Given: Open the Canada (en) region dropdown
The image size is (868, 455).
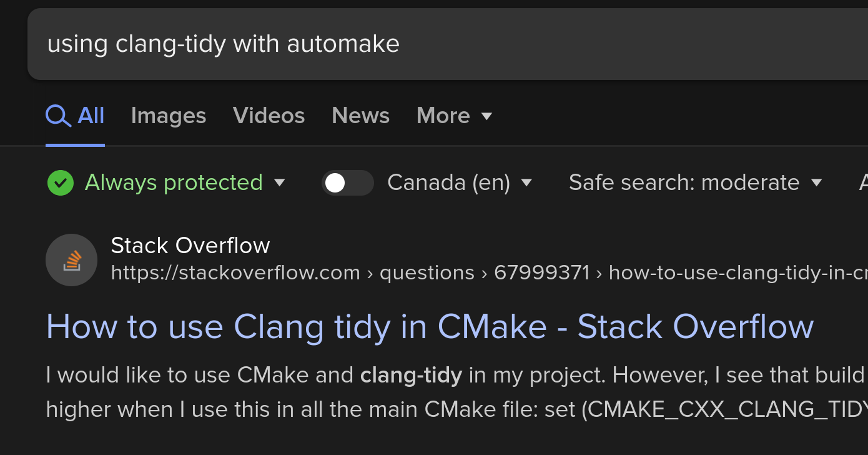Looking at the screenshot, I should click(448, 182).
